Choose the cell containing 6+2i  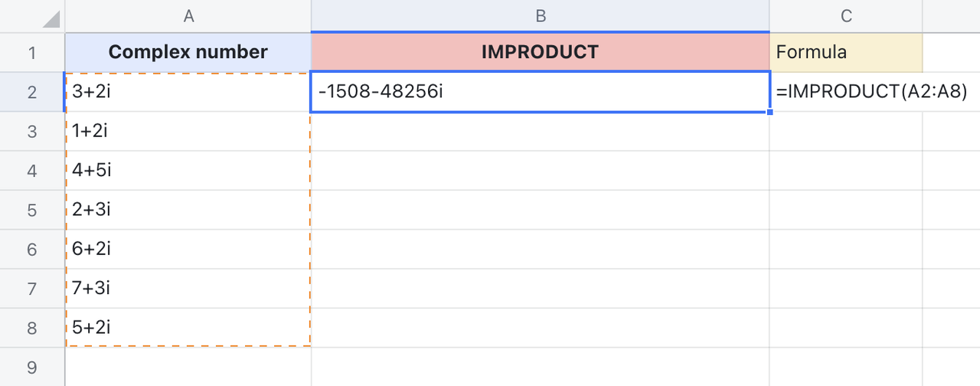point(188,249)
